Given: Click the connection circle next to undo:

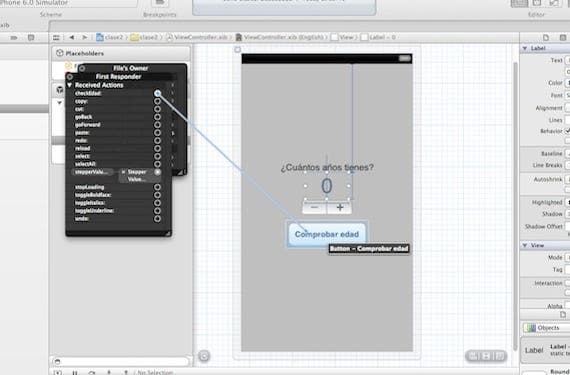Looking at the screenshot, I should click(157, 219).
